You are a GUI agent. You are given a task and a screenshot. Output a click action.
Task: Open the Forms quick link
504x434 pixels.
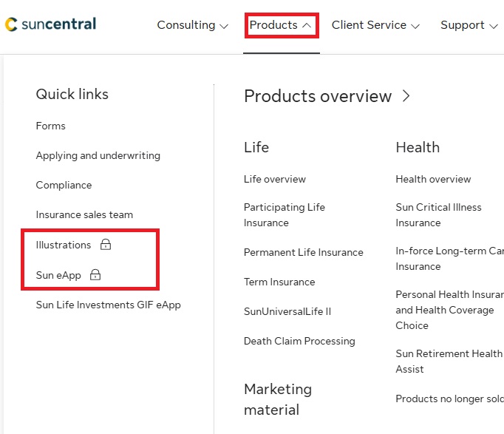coord(51,126)
